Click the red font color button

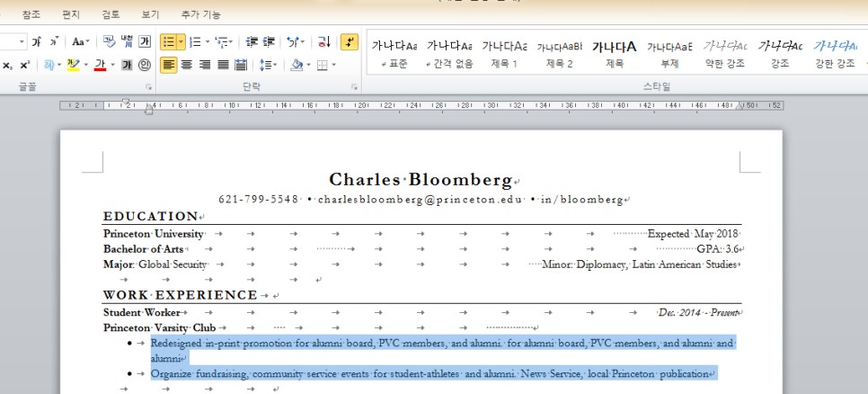click(99, 66)
